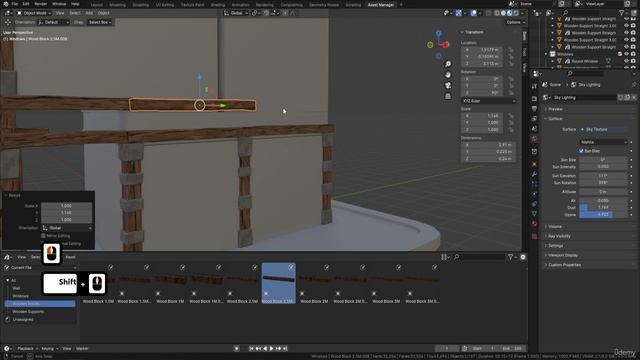Viewport: 640px width, 360px height.
Task: Toggle auto keying record button
Action: point(237,349)
